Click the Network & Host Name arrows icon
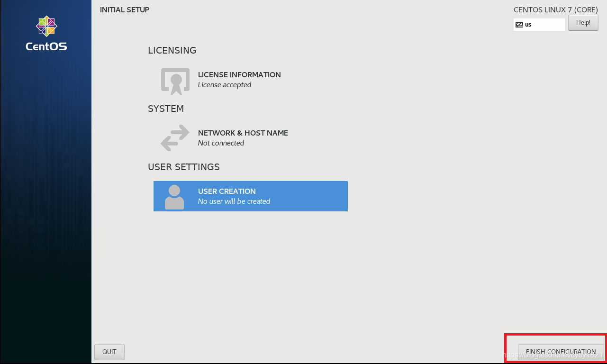This screenshot has width=607, height=364. coord(175,138)
